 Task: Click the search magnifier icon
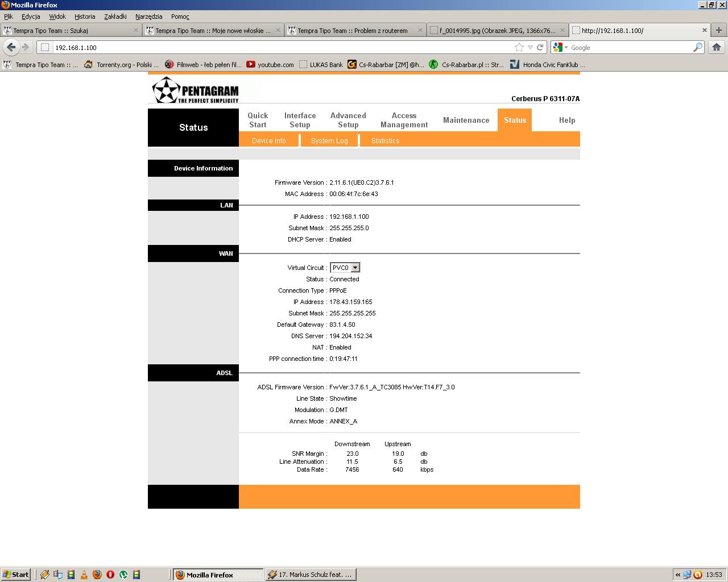(x=697, y=47)
